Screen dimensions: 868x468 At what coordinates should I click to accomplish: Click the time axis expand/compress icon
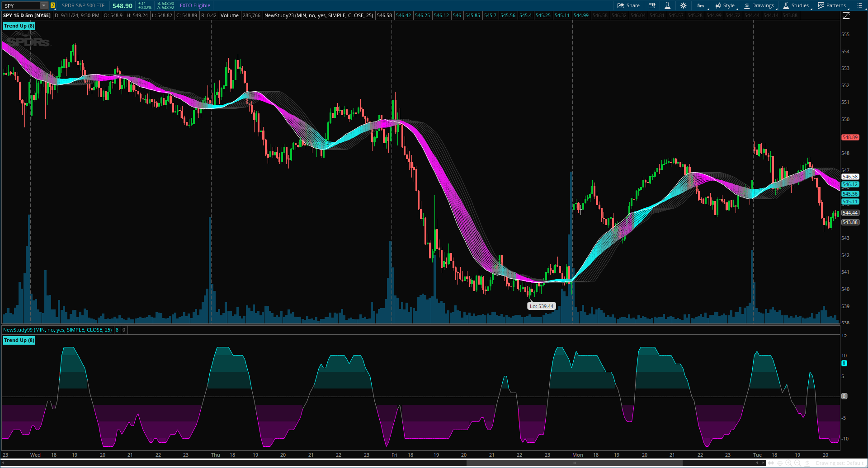click(771, 463)
